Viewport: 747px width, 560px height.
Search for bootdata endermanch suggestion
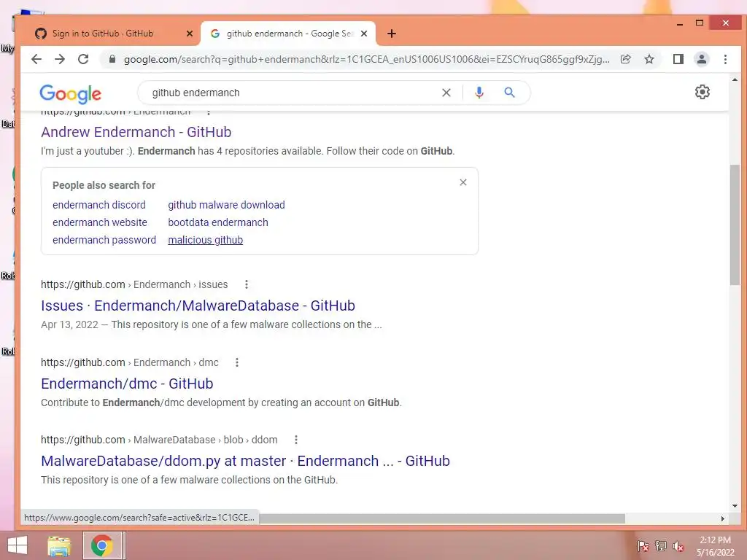(x=217, y=222)
